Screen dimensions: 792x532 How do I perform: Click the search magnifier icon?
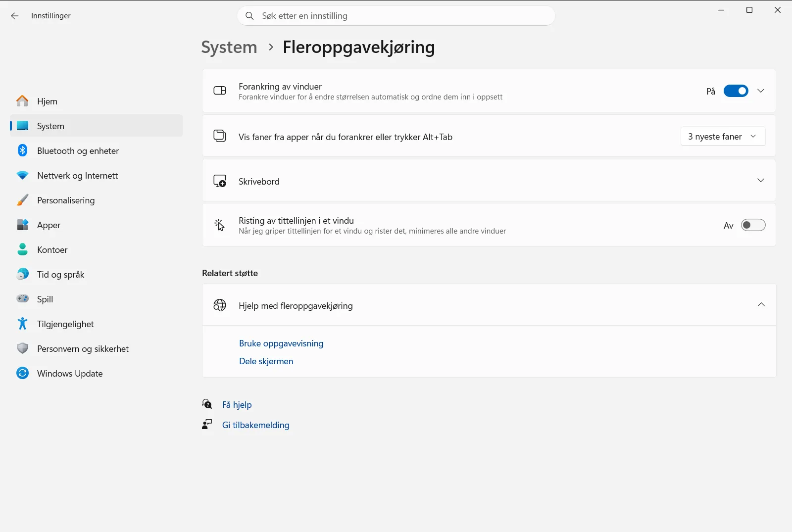click(x=250, y=16)
